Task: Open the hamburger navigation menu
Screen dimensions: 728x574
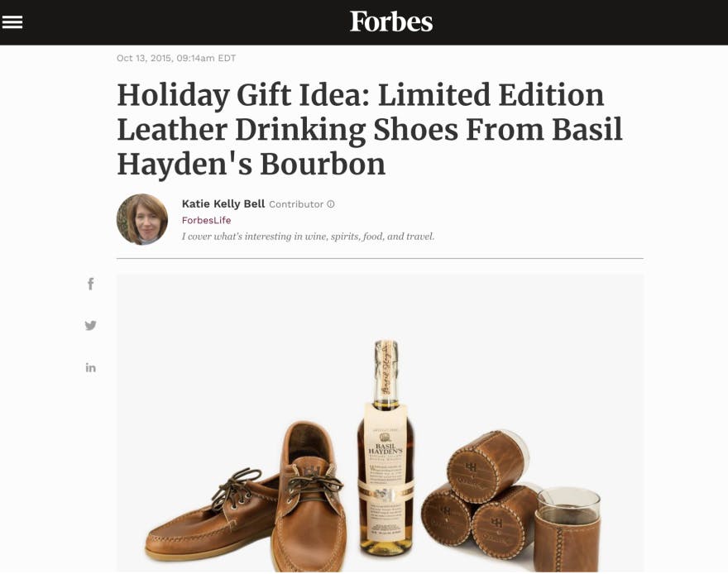Action: click(12, 22)
